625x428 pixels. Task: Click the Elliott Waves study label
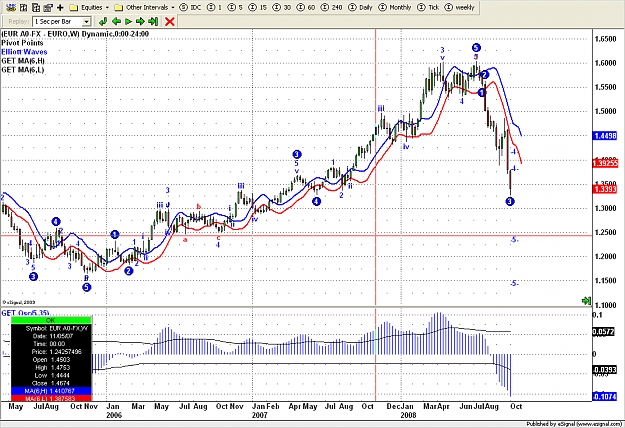pyautogui.click(x=24, y=52)
